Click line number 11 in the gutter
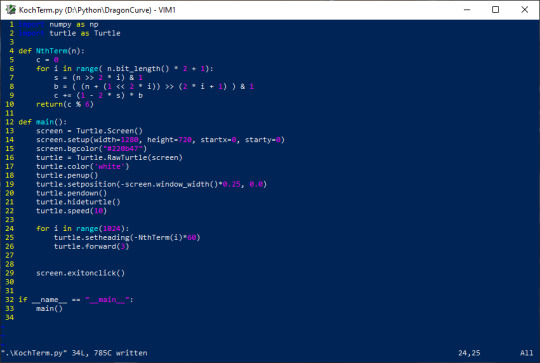Image resolution: width=540 pixels, height=363 pixels. 10,113
